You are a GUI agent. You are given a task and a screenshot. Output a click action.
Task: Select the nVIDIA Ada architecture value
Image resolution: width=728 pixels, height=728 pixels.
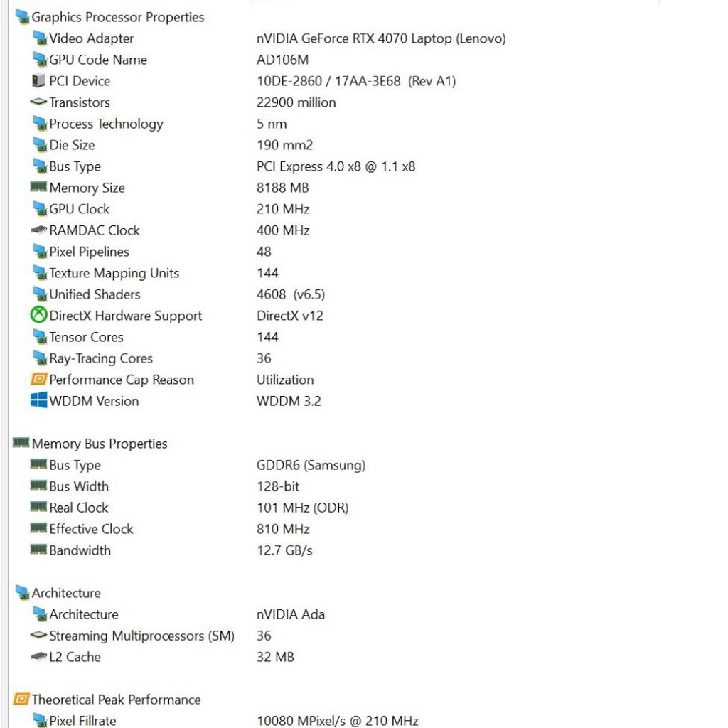click(x=290, y=615)
